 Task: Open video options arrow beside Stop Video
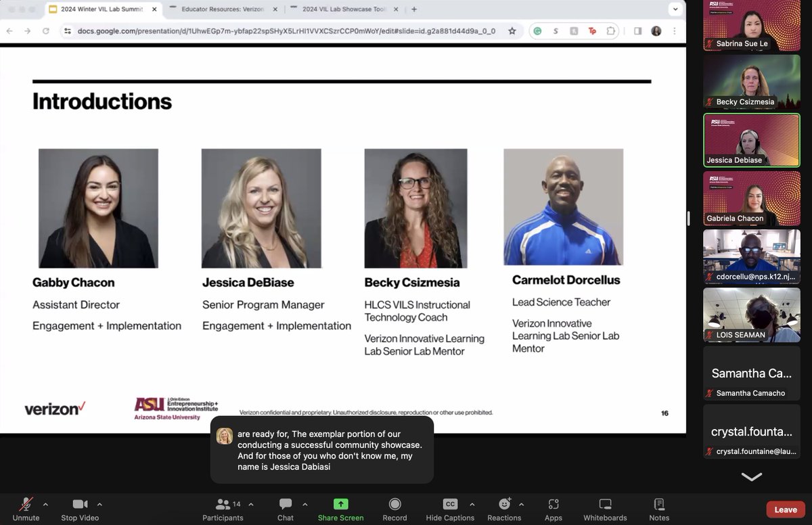point(99,504)
